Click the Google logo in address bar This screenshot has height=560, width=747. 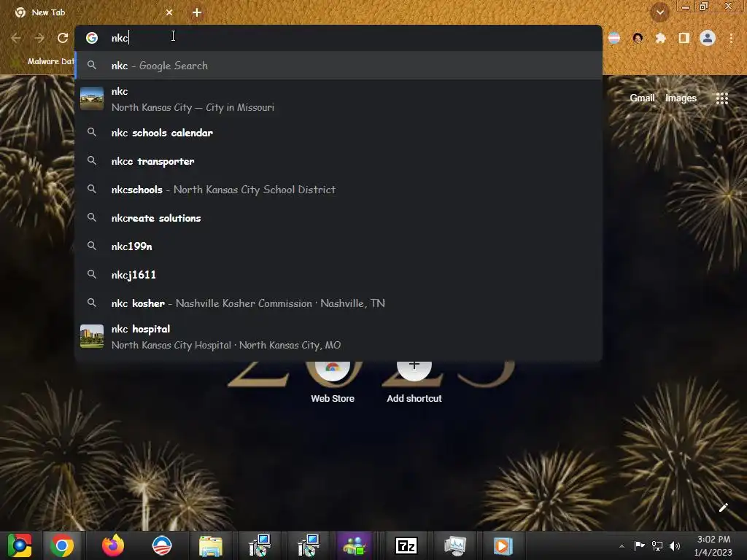click(92, 38)
